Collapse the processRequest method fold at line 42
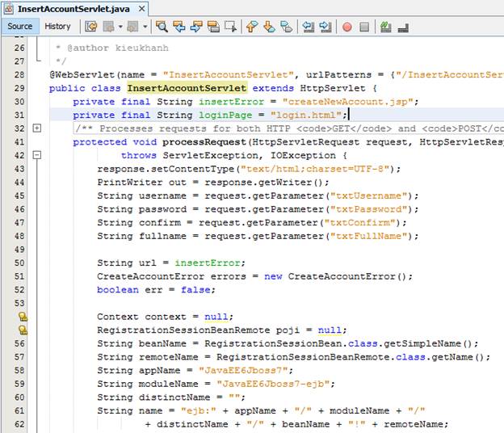Viewport: 504px width, 433px height. (37, 155)
